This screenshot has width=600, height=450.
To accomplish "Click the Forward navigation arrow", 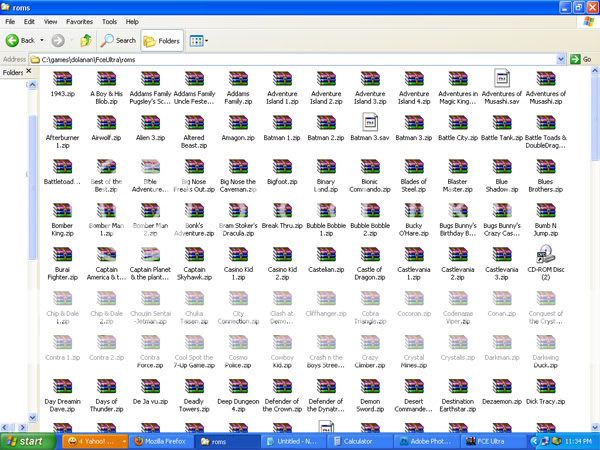I will [x=58, y=40].
